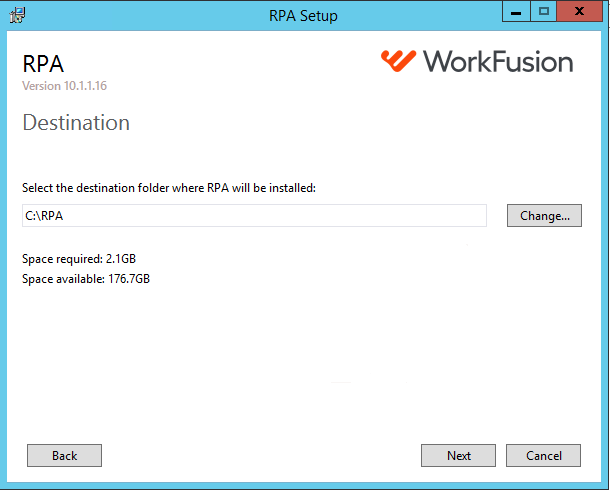Cancel the RPA installation
The width and height of the screenshot is (610, 491).
[x=543, y=456]
